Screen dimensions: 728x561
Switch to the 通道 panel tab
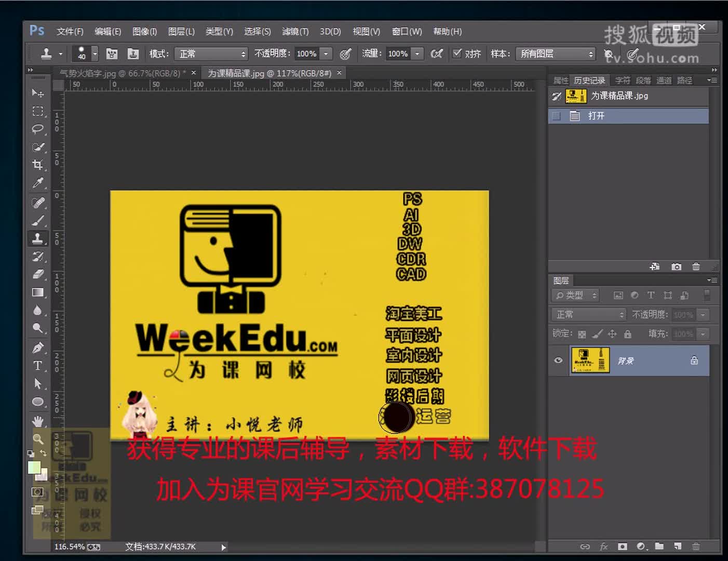(x=664, y=81)
